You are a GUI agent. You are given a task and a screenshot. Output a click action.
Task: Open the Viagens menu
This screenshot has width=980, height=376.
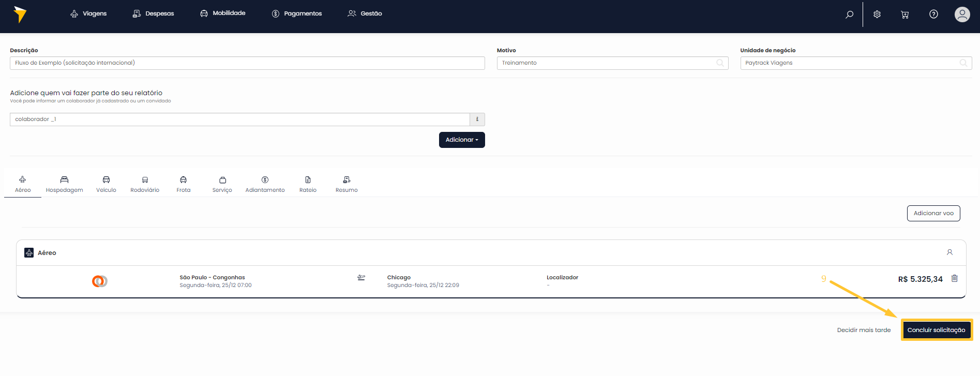(88, 13)
